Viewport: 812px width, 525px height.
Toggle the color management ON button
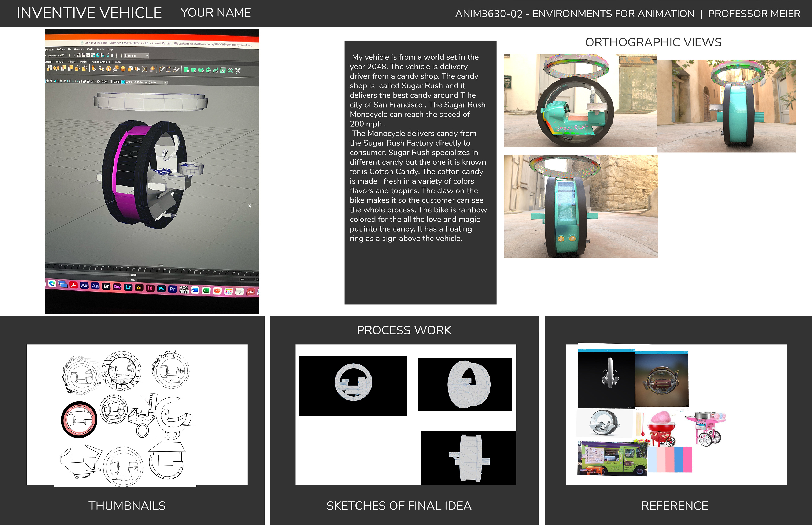[123, 82]
